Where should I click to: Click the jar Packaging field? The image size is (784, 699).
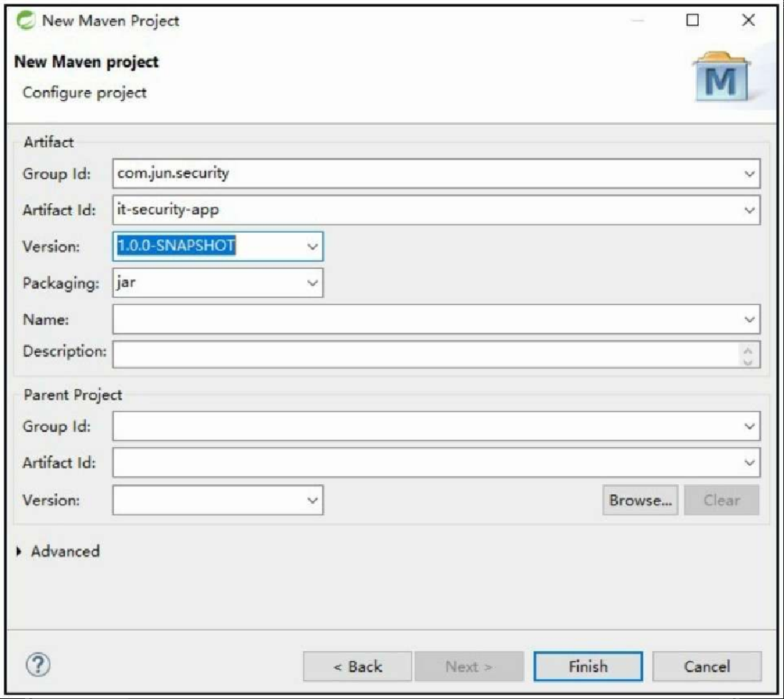(x=218, y=283)
